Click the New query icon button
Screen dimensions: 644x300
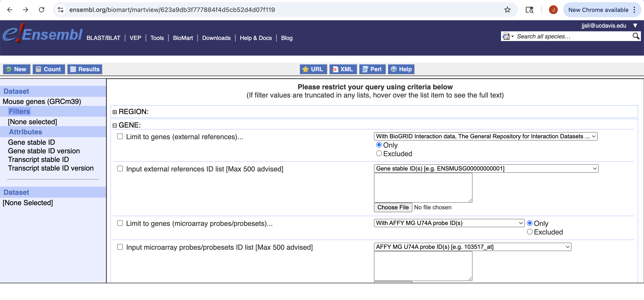[x=17, y=69]
